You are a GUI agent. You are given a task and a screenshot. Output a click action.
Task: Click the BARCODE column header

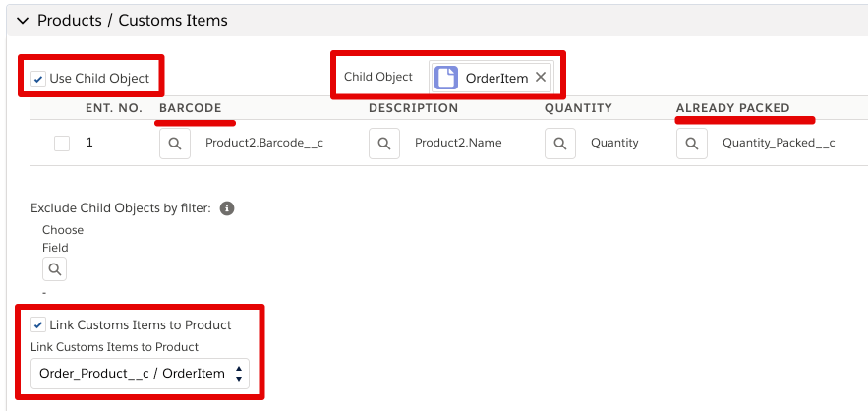[191, 108]
